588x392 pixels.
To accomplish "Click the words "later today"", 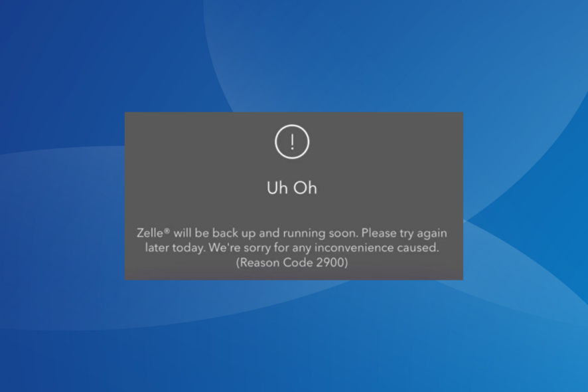I will (x=175, y=248).
